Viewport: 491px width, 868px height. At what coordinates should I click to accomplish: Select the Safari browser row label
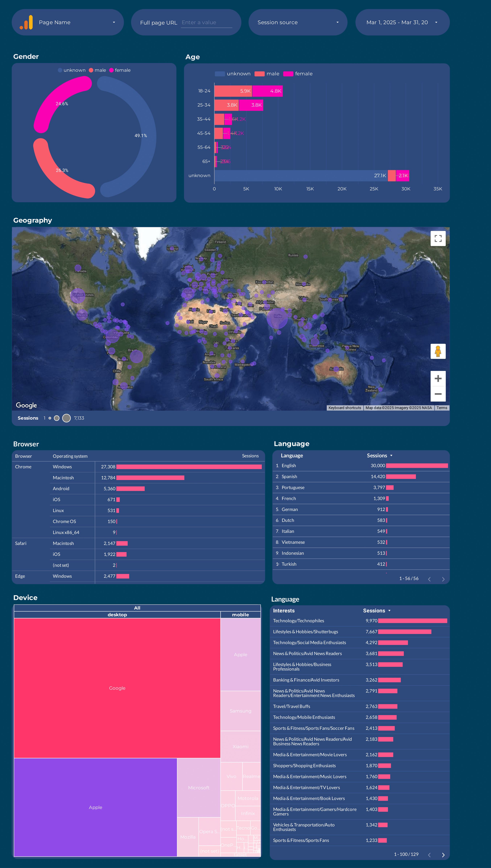pyautogui.click(x=20, y=543)
